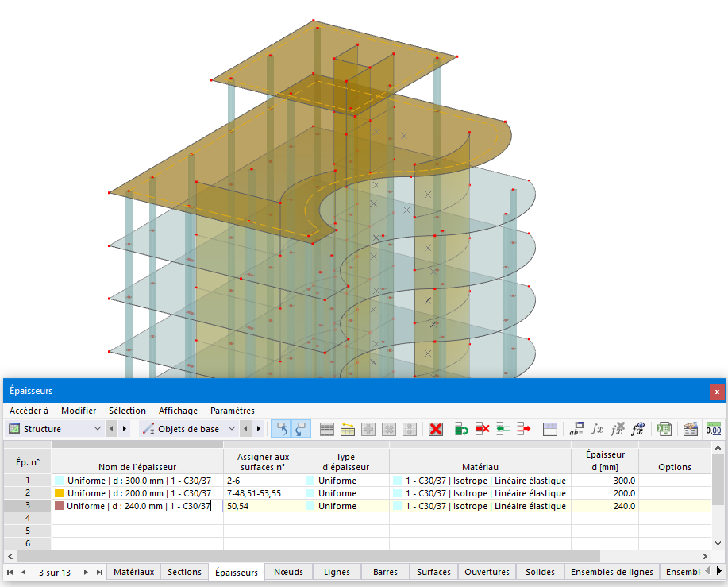Go to previous table before Objets de base
The height and width of the screenshot is (587, 728).
[x=245, y=429]
